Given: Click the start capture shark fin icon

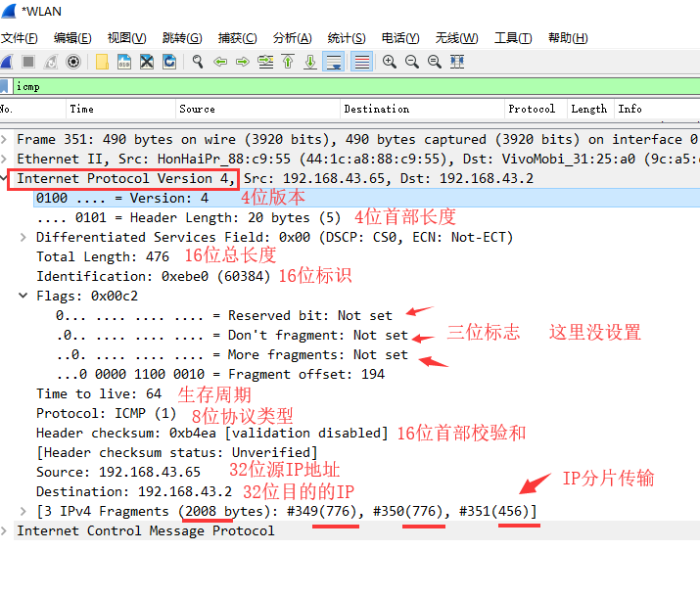Looking at the screenshot, I should coord(7,62).
